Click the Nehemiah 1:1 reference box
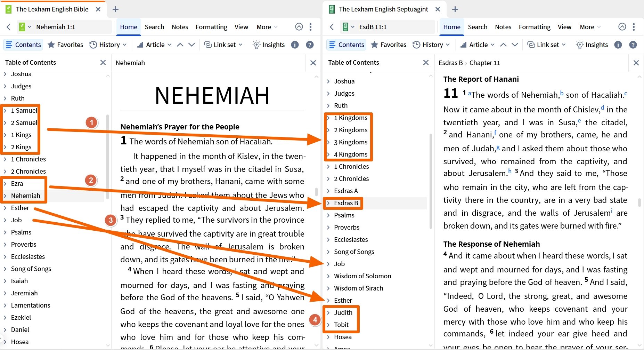The width and height of the screenshot is (644, 350). click(x=56, y=27)
